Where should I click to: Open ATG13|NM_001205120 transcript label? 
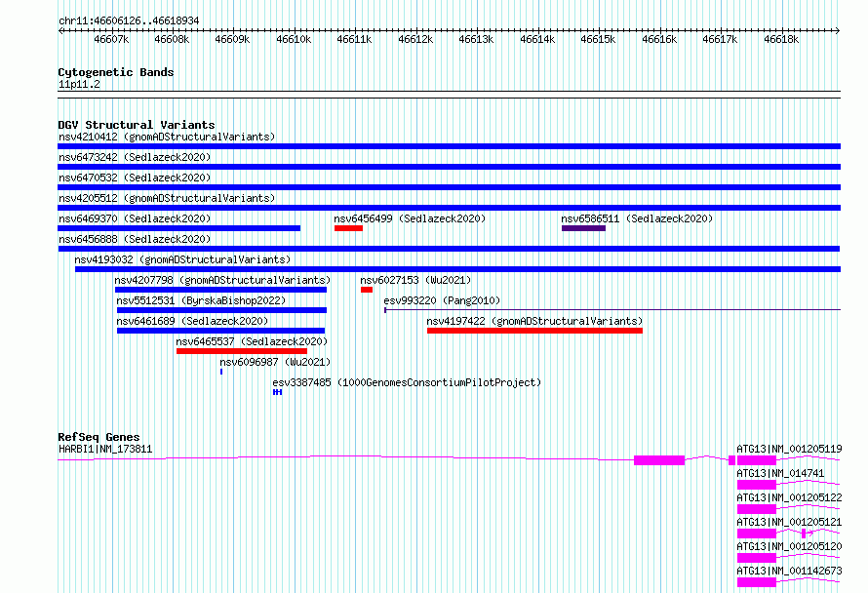pos(789,546)
